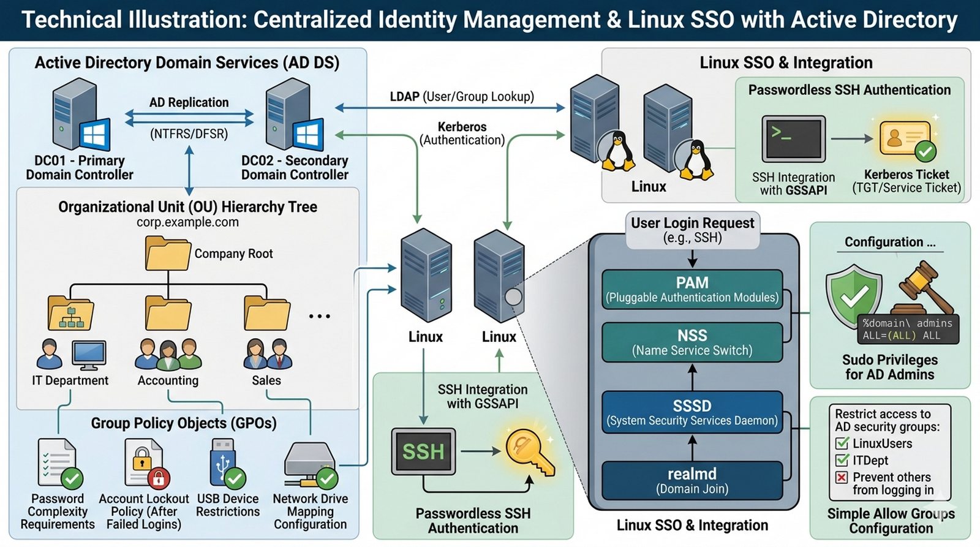Click the green SSH terminal icon

(423, 452)
